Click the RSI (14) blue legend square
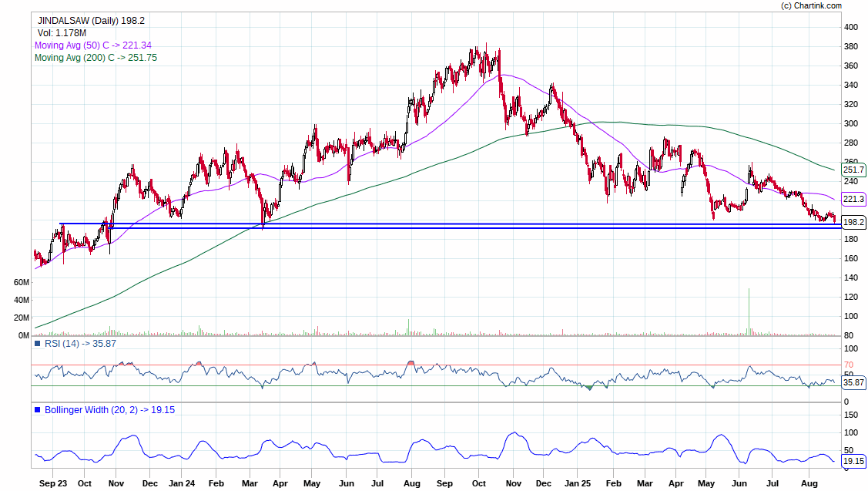 tap(38, 344)
